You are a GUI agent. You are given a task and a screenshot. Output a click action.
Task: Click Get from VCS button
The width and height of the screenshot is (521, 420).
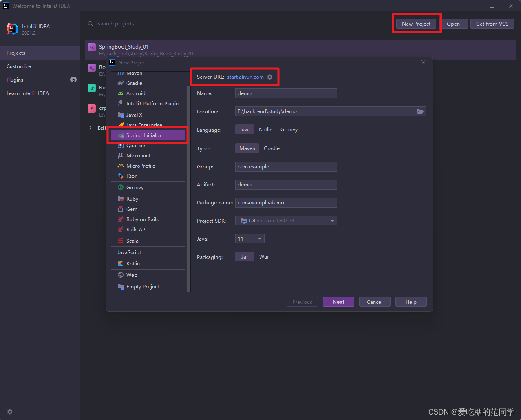click(492, 24)
